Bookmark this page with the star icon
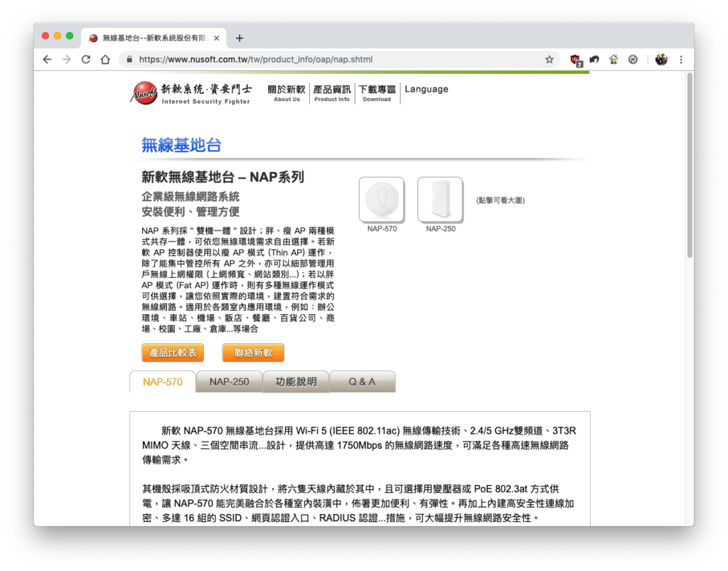This screenshot has height=571, width=728. coord(550,60)
